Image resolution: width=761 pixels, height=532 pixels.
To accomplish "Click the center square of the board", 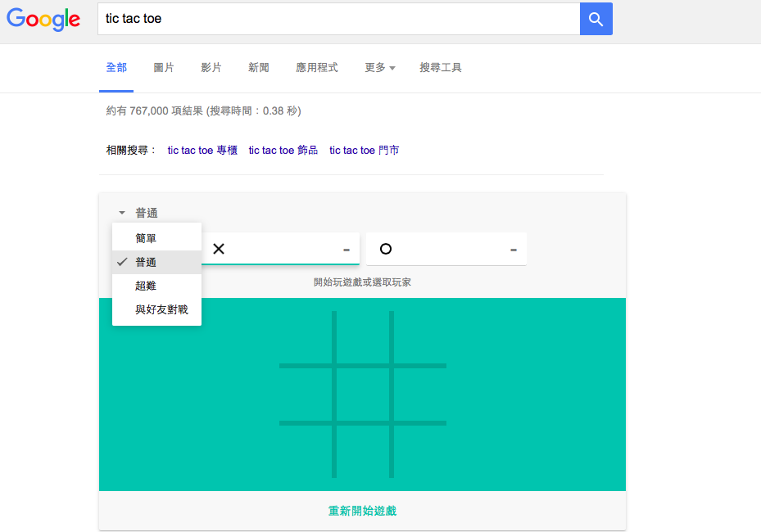I will click(x=362, y=394).
